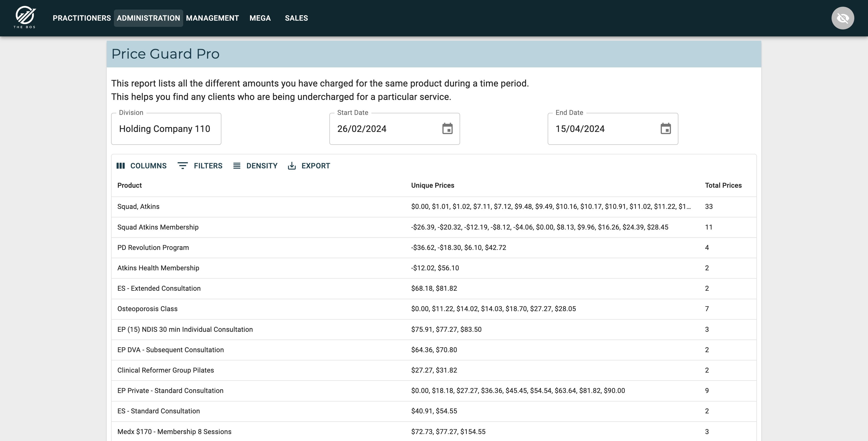The height and width of the screenshot is (441, 868).
Task: Click prices '$68.18, $81.82'
Action: (434, 288)
